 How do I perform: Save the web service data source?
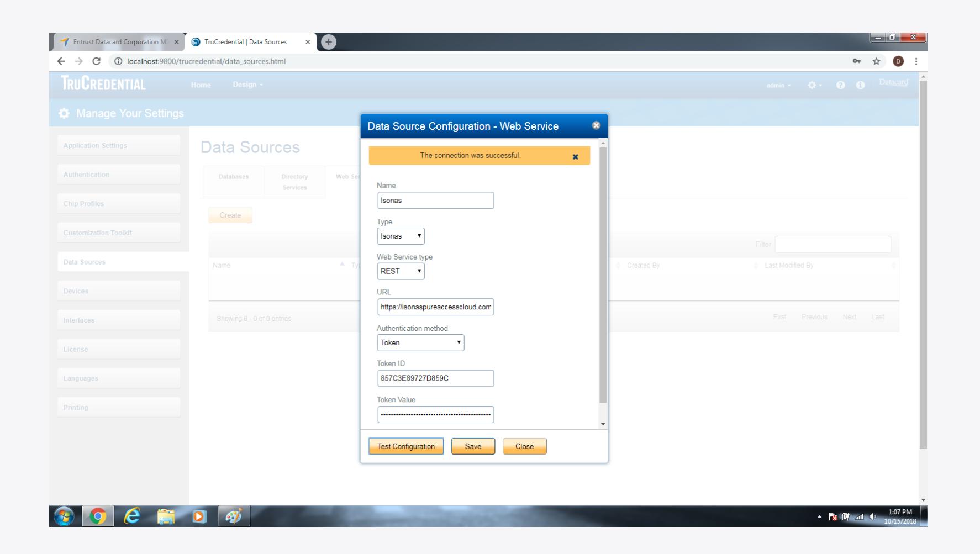click(473, 446)
